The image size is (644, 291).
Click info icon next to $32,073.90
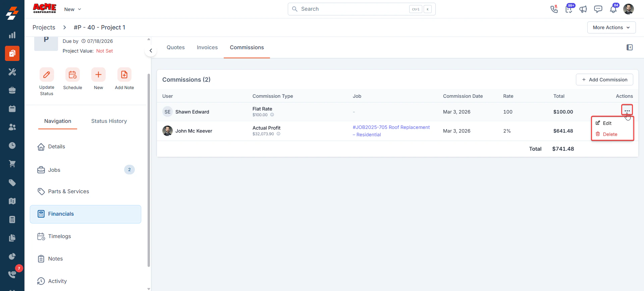pyautogui.click(x=278, y=134)
